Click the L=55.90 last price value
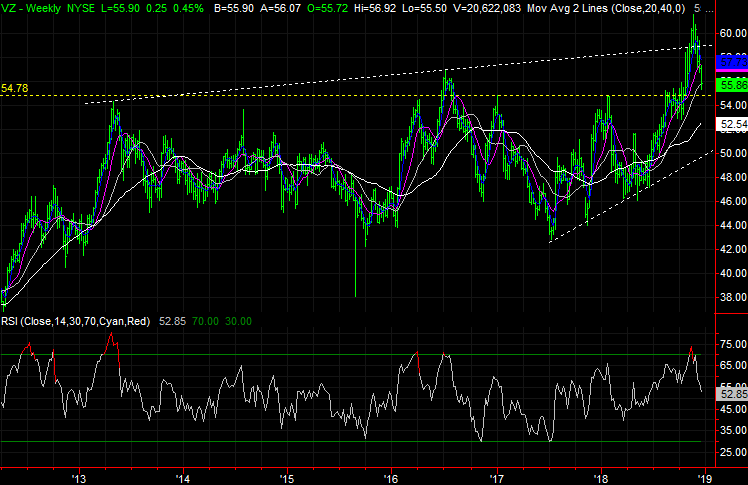This screenshot has height=485, width=748. [x=121, y=8]
